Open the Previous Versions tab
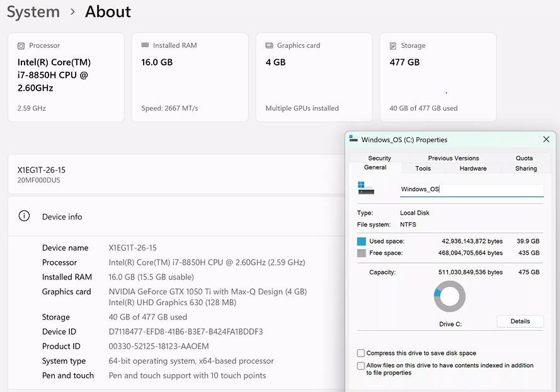The width and height of the screenshot is (560, 392). tap(453, 158)
